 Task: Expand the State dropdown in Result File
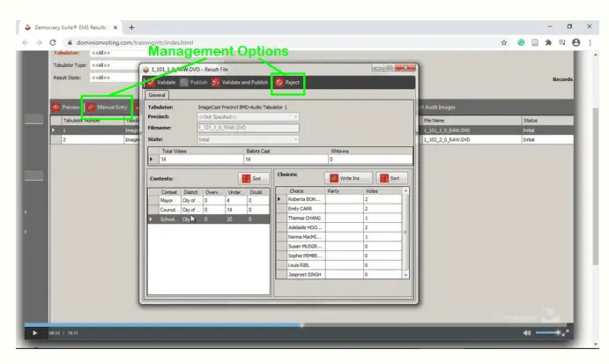point(248,138)
